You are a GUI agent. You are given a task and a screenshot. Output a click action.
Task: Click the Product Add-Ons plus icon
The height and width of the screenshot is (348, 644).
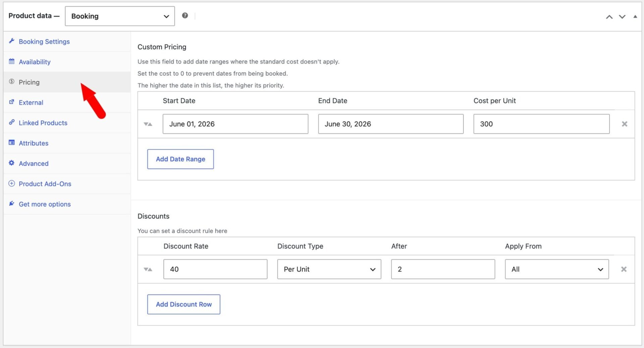coord(12,184)
